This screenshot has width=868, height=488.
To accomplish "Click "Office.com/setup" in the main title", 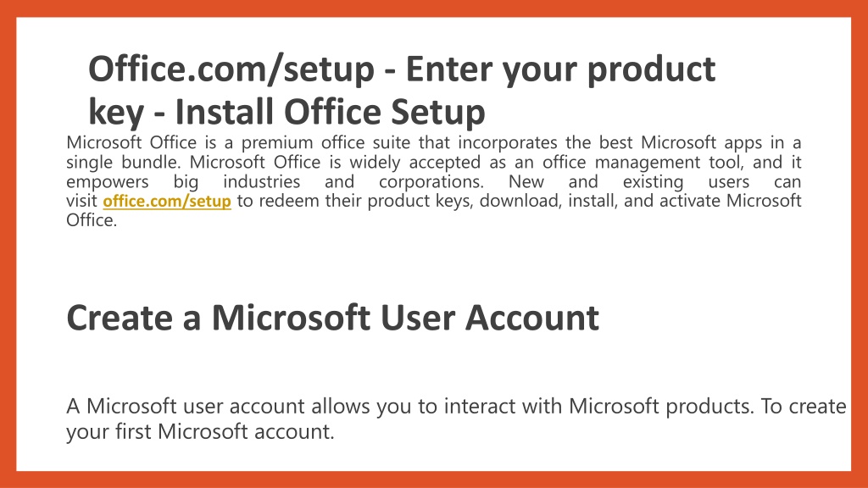I will [x=231, y=70].
